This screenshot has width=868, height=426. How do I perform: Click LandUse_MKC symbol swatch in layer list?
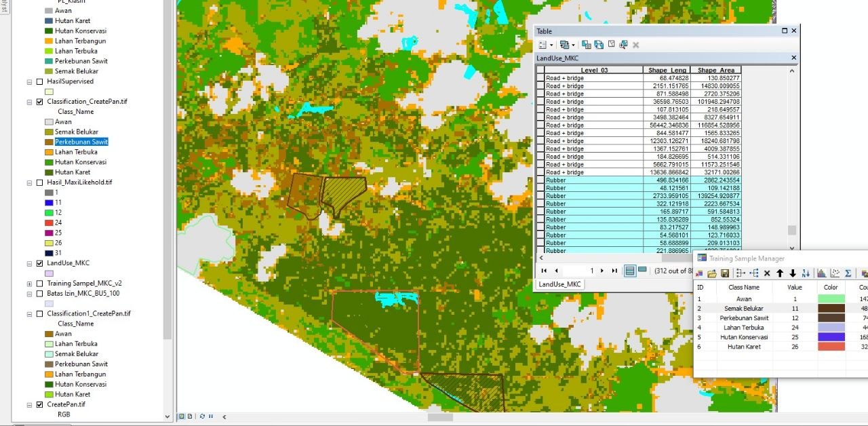(49, 273)
